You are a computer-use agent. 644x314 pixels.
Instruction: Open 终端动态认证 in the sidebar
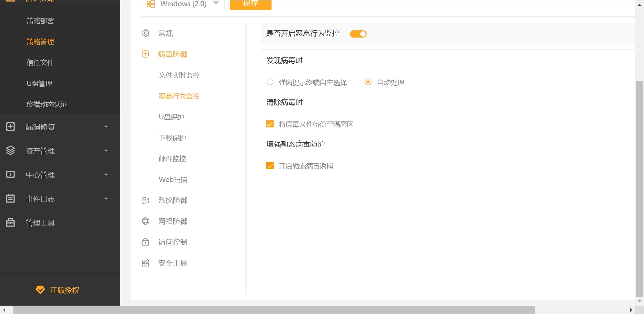point(47,104)
